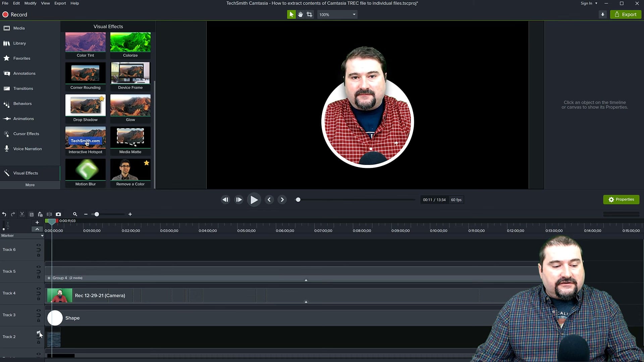Click the green Export button
The image size is (644, 362).
pos(625,14)
